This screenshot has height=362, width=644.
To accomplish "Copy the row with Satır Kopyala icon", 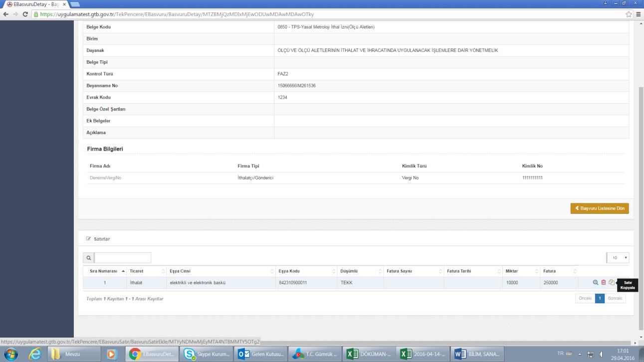I will point(612,282).
